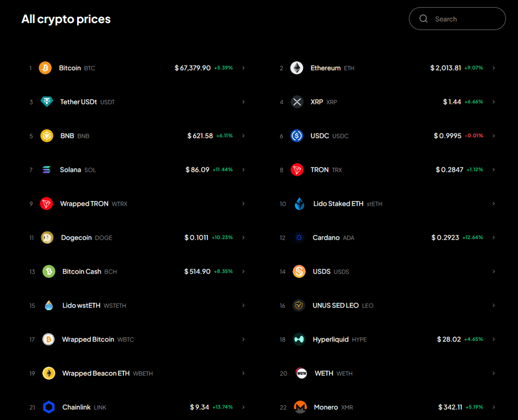Expand the Wrapped TRON row chevron
The width and height of the screenshot is (518, 420).
tap(243, 203)
